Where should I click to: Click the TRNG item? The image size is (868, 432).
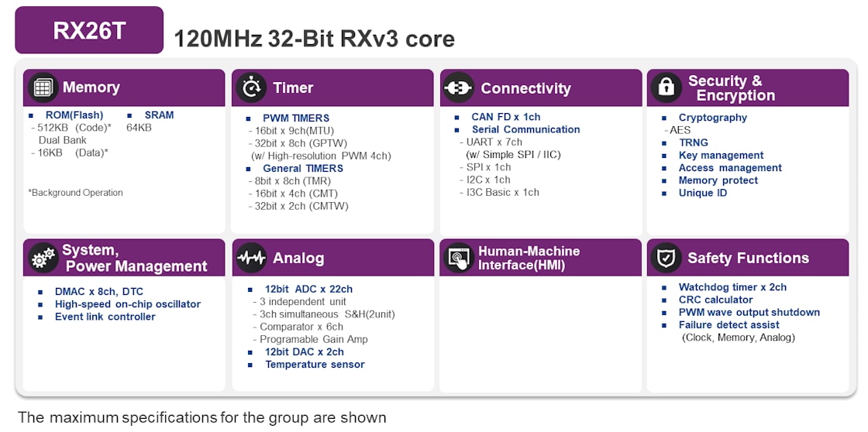(694, 142)
